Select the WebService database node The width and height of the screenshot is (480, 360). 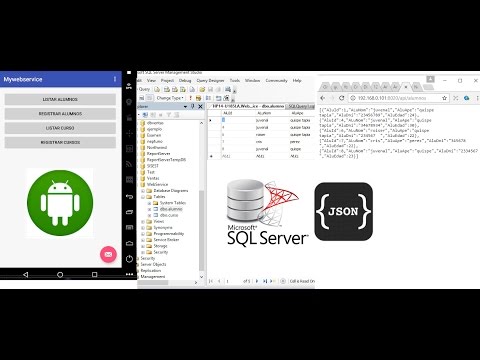pyautogui.click(x=157, y=184)
